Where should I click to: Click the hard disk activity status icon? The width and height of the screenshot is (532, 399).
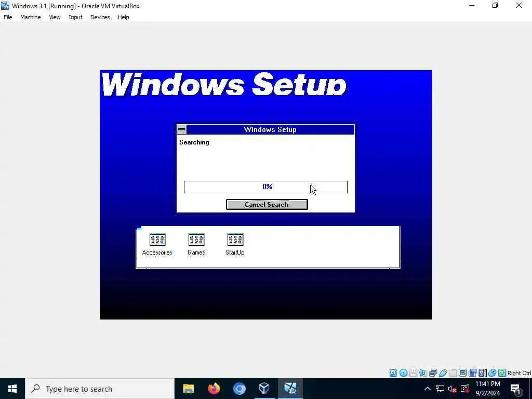(393, 373)
